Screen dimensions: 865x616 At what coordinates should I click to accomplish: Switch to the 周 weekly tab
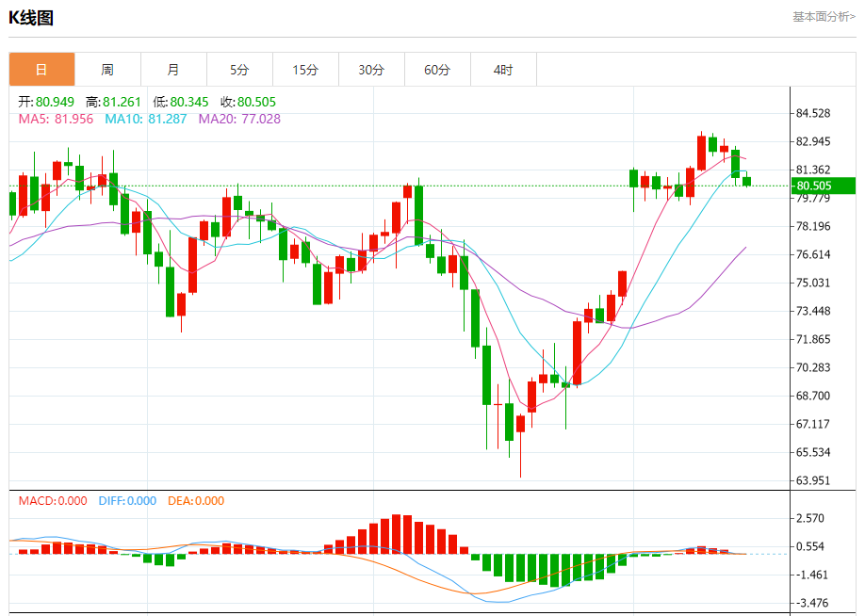point(107,70)
